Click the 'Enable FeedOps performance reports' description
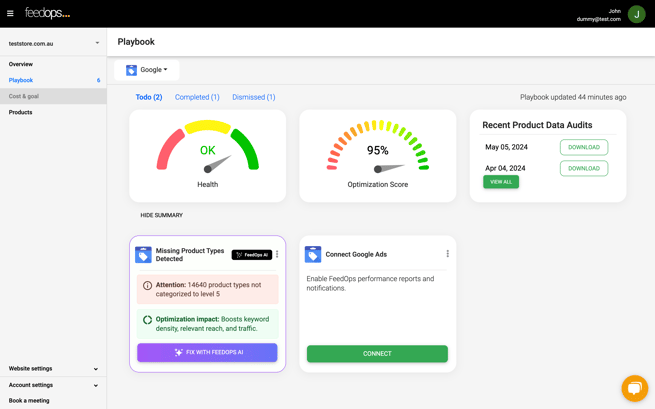655x409 pixels. coord(370,283)
